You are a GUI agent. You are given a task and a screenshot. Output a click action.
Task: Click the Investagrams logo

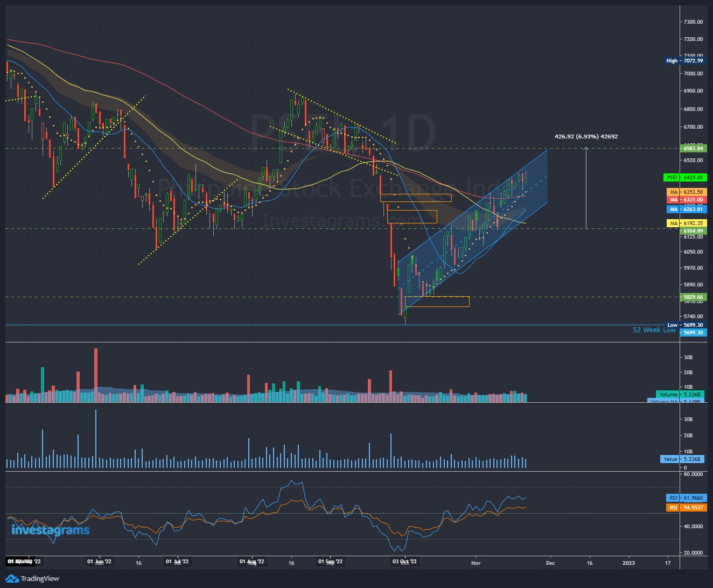pos(50,530)
